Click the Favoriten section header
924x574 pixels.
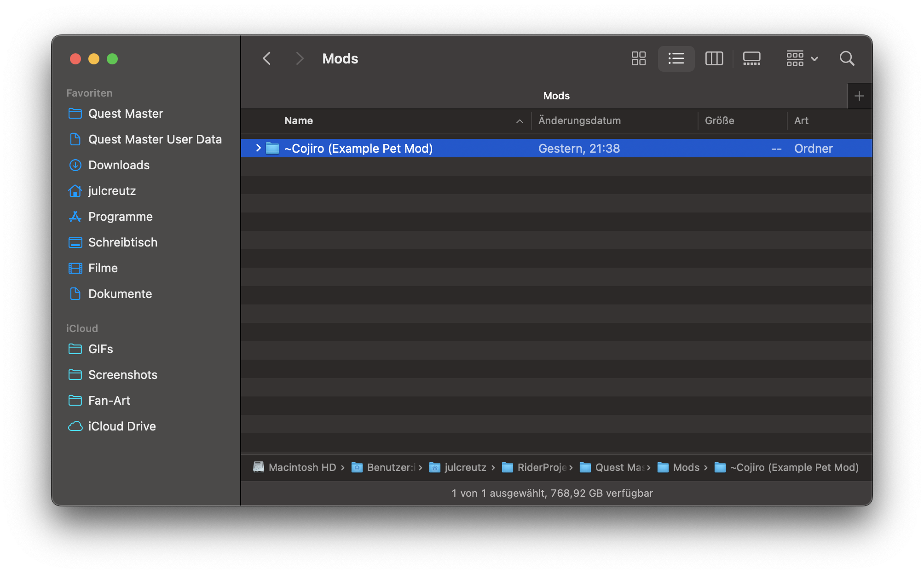coord(89,93)
